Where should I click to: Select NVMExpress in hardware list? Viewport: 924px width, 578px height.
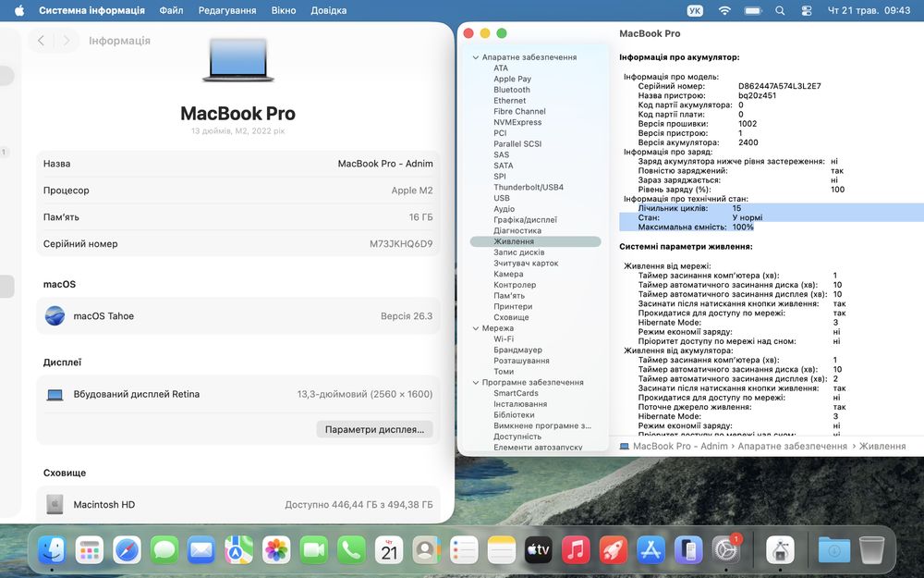point(517,122)
